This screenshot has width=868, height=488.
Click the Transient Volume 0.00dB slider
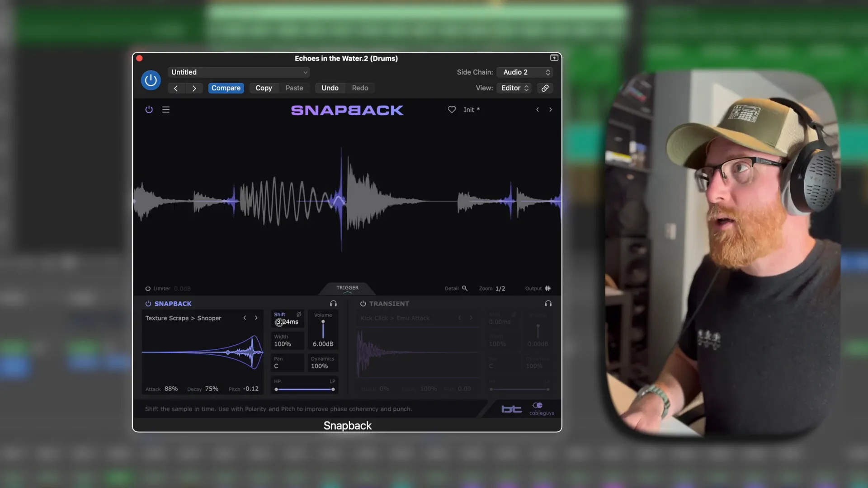[x=538, y=331]
